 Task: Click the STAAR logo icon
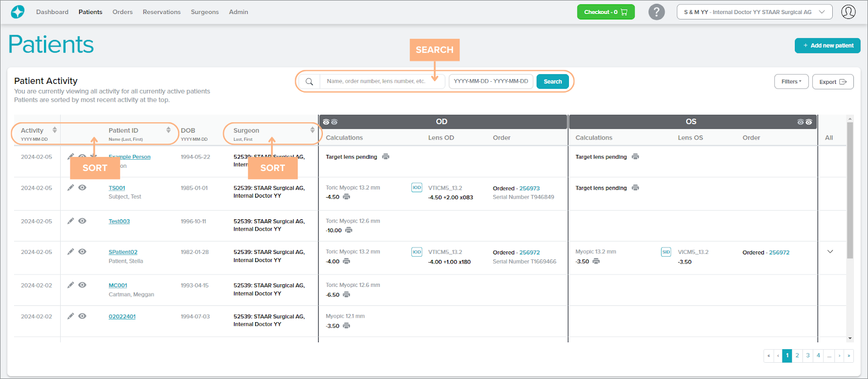tap(18, 12)
